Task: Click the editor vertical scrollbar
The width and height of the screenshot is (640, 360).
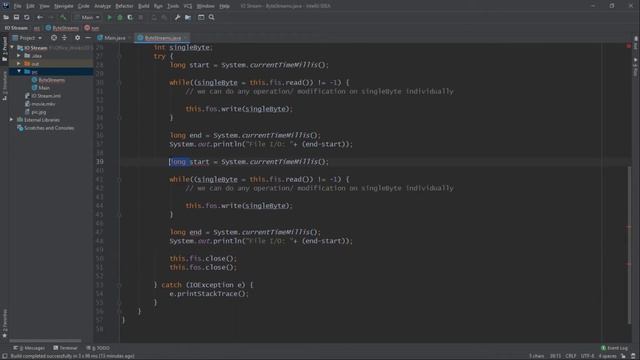Action: (629, 245)
